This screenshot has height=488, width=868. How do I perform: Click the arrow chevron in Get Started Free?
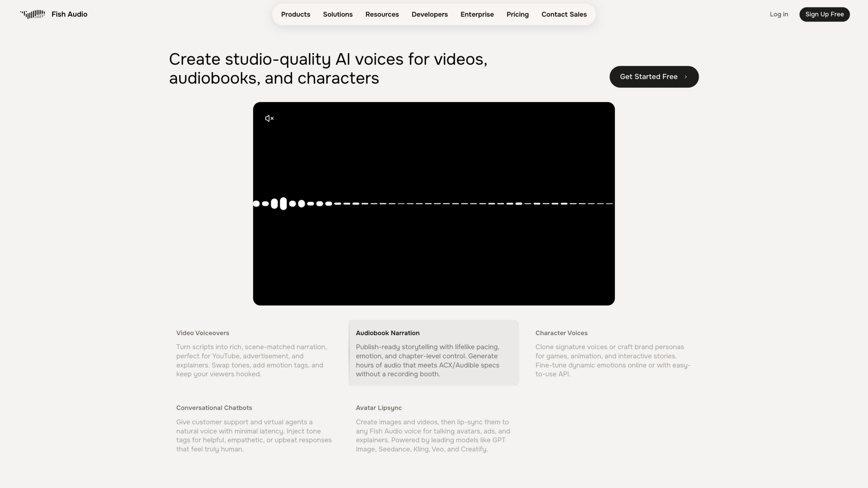pos(686,77)
